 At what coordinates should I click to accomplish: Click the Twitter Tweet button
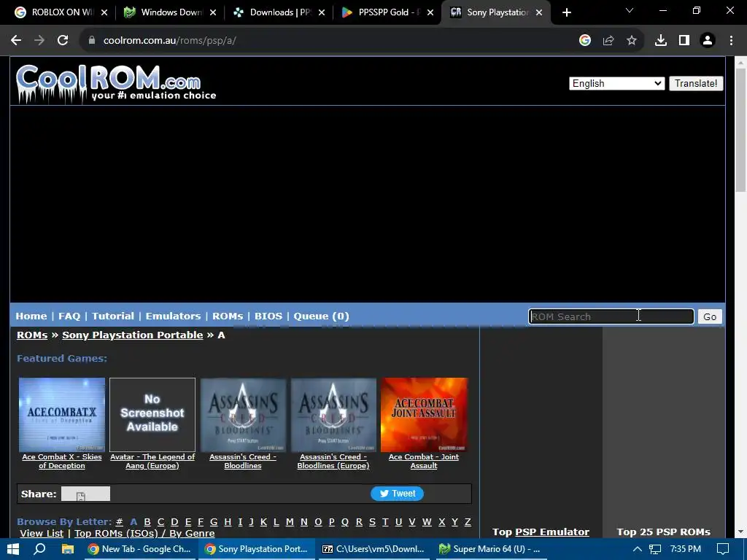pyautogui.click(x=397, y=494)
